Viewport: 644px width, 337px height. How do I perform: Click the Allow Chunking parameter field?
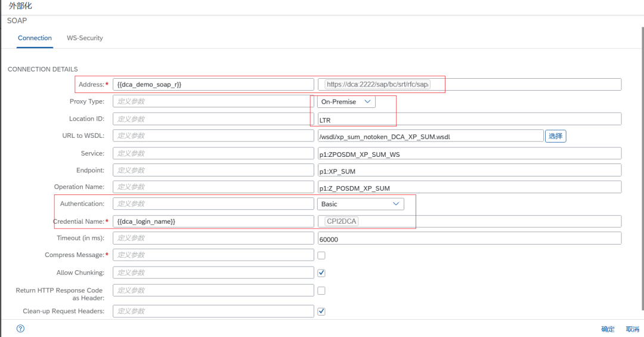pyautogui.click(x=213, y=273)
